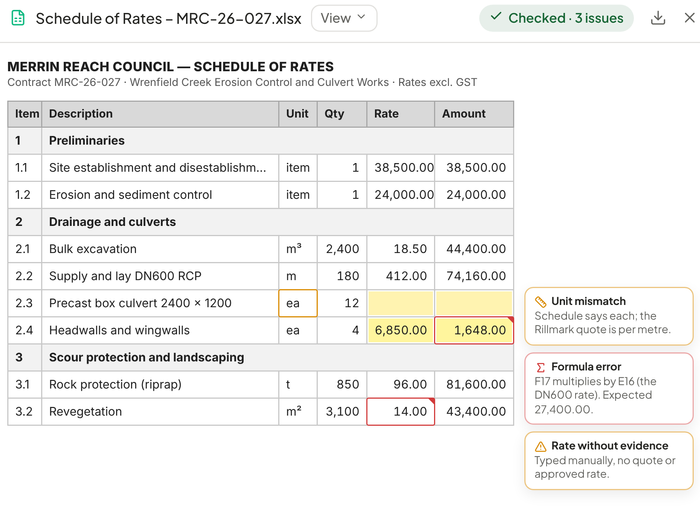This screenshot has width=700, height=510.
Task: Click the Contract MRC-26-027 subtitle line
Action: [x=242, y=83]
